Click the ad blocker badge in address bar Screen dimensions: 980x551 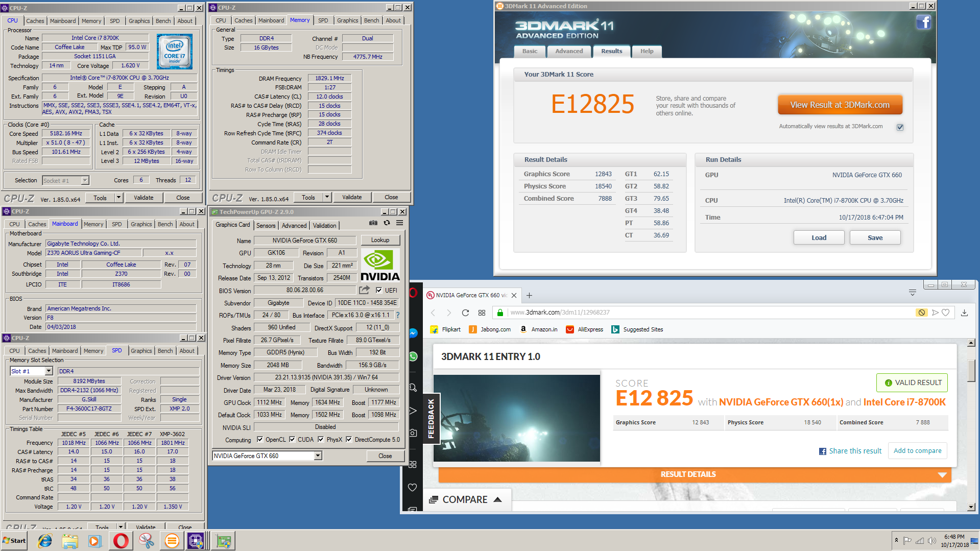[x=921, y=313]
